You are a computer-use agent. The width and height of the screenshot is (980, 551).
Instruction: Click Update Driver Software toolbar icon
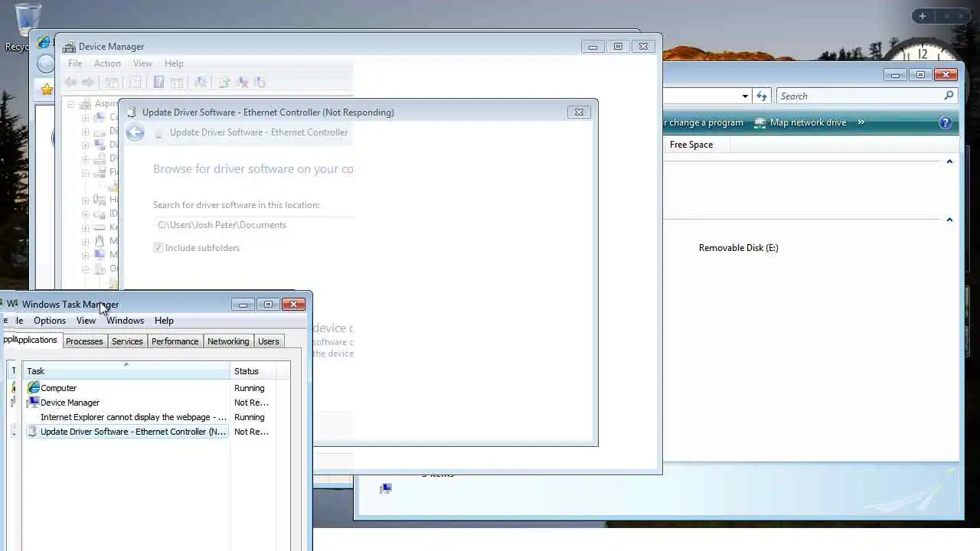224,83
